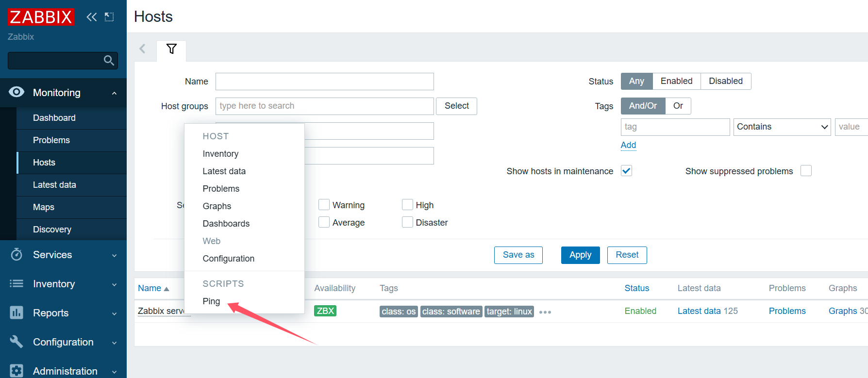Image resolution: width=868 pixels, height=378 pixels.
Task: Enable Show suppressed problems checkbox
Action: point(806,171)
